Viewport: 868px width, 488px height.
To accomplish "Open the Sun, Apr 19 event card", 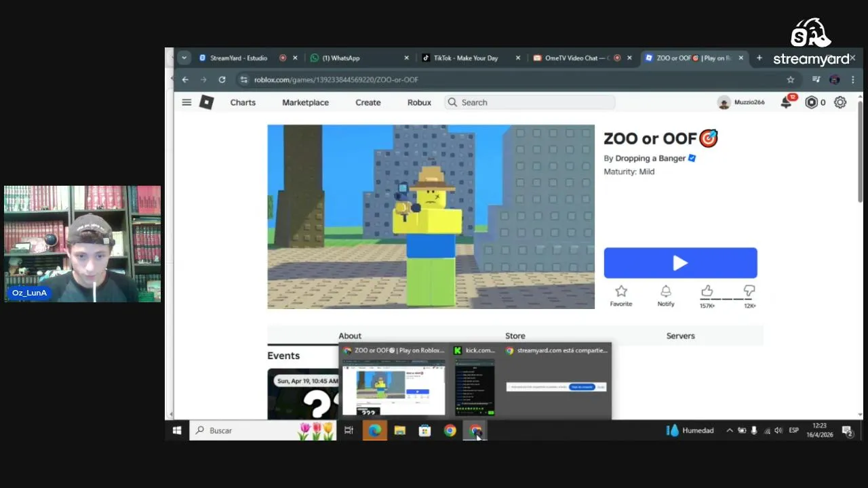I will [303, 394].
